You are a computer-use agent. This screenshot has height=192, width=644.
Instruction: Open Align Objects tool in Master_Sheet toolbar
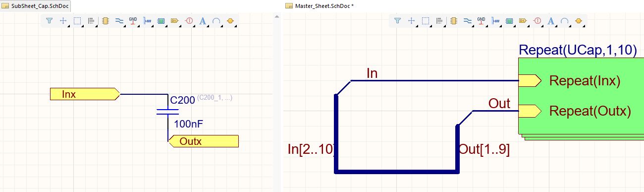[439, 21]
